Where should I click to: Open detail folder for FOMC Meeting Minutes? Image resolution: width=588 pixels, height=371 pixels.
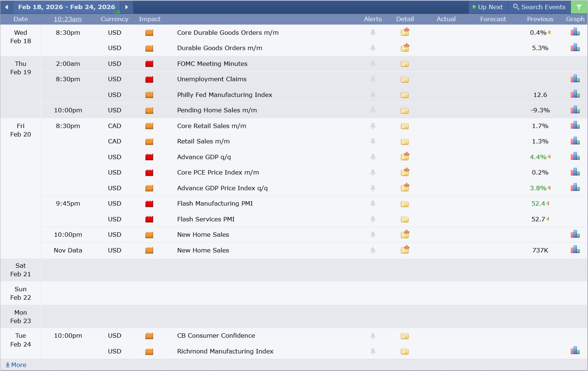(405, 64)
